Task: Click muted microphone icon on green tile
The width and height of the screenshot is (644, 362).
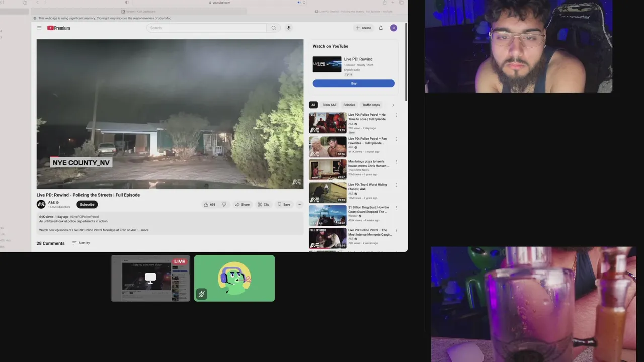Action: click(x=201, y=294)
